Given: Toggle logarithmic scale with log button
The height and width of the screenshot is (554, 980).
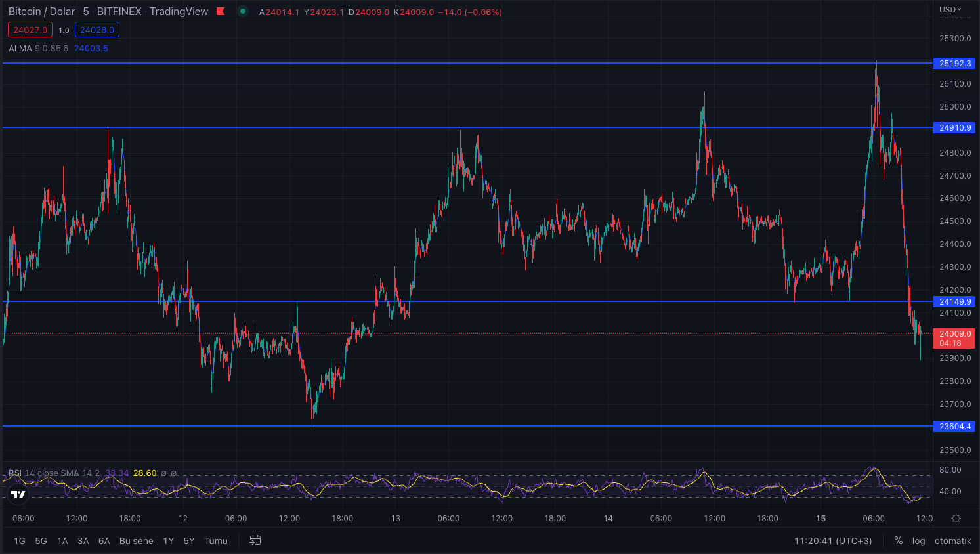Looking at the screenshot, I should (x=919, y=540).
